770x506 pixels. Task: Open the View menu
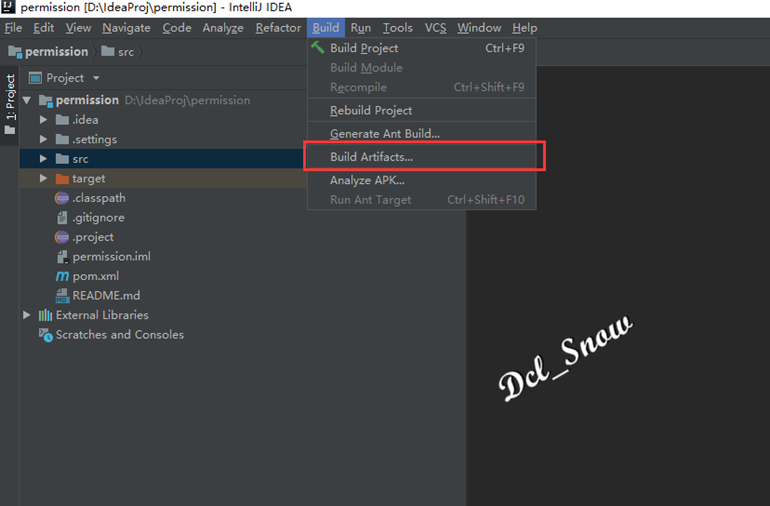pos(79,28)
